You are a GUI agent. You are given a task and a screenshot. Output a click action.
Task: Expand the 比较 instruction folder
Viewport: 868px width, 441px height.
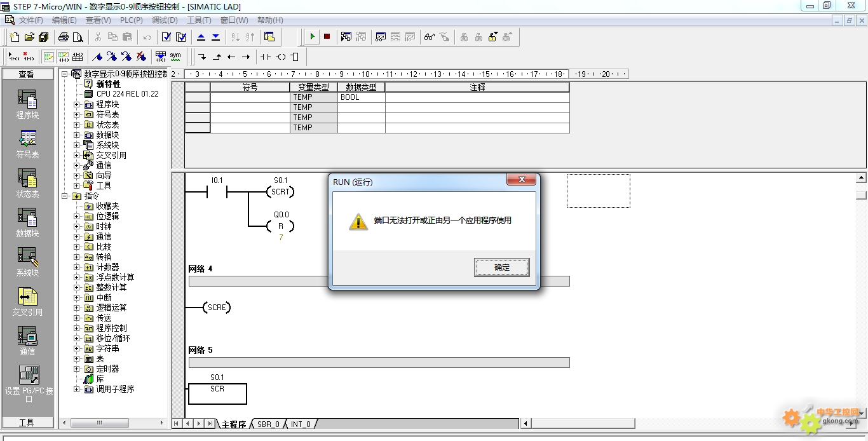click(x=77, y=247)
